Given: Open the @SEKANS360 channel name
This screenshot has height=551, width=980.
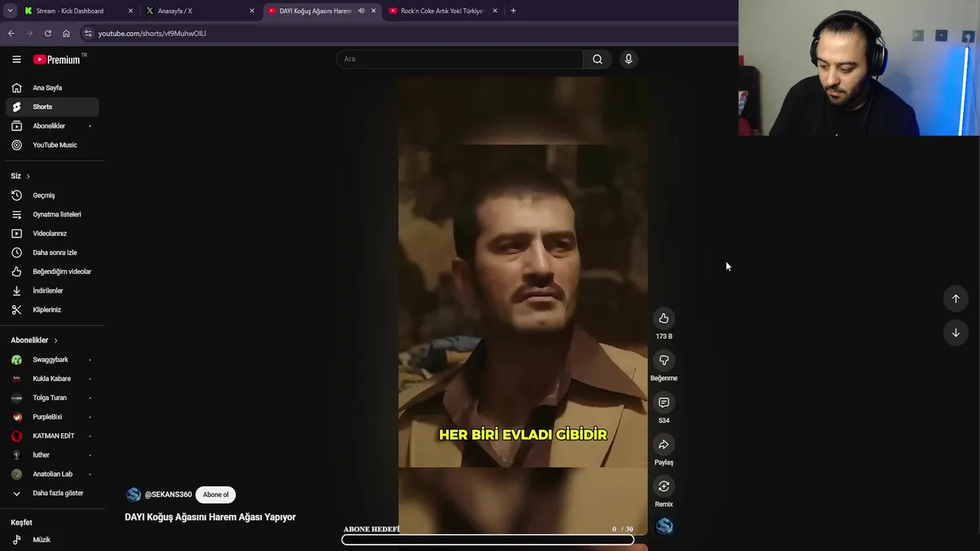Looking at the screenshot, I should pyautogui.click(x=168, y=494).
